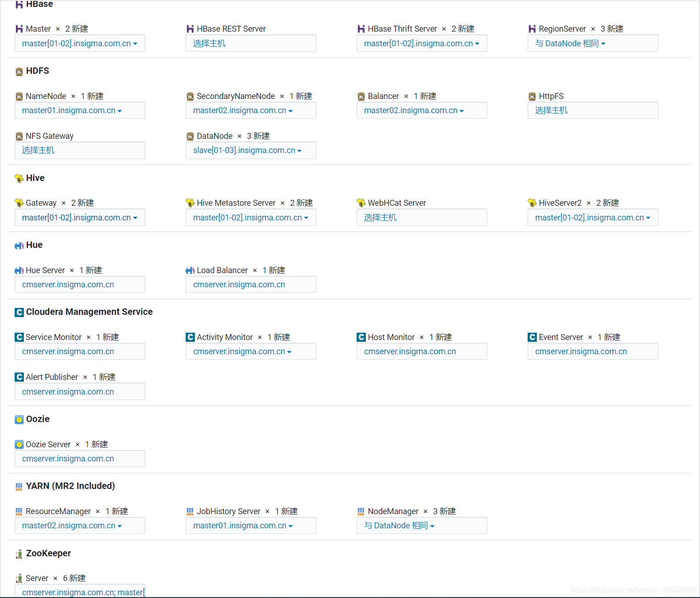Click the Activity Monitor role icon
This screenshot has height=598, width=700.
[190, 337]
